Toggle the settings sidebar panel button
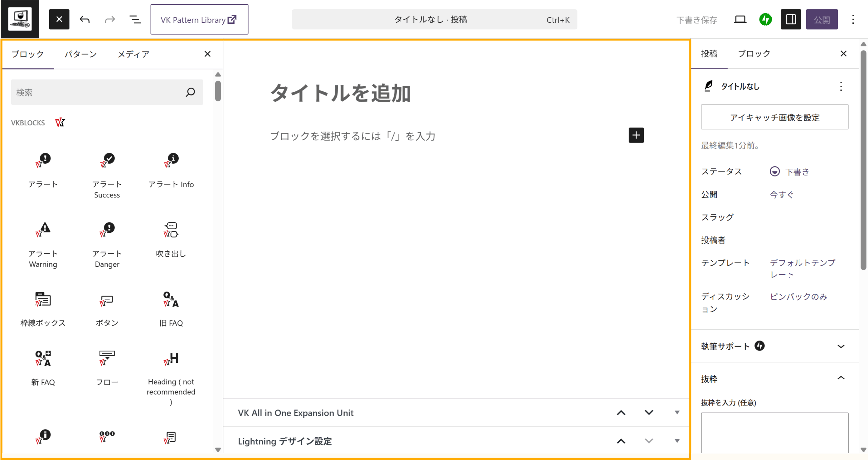868x460 pixels. point(790,20)
